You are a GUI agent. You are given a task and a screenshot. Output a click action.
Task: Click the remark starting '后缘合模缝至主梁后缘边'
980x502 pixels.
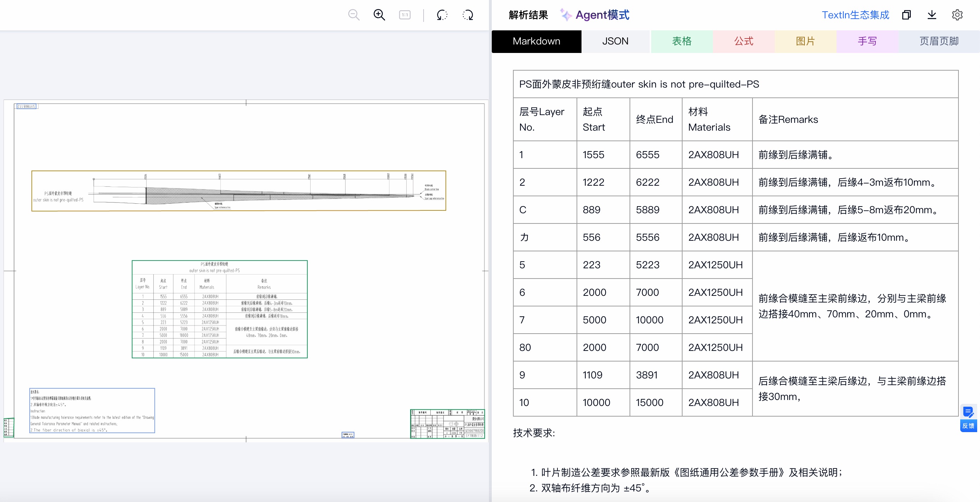[852, 389]
